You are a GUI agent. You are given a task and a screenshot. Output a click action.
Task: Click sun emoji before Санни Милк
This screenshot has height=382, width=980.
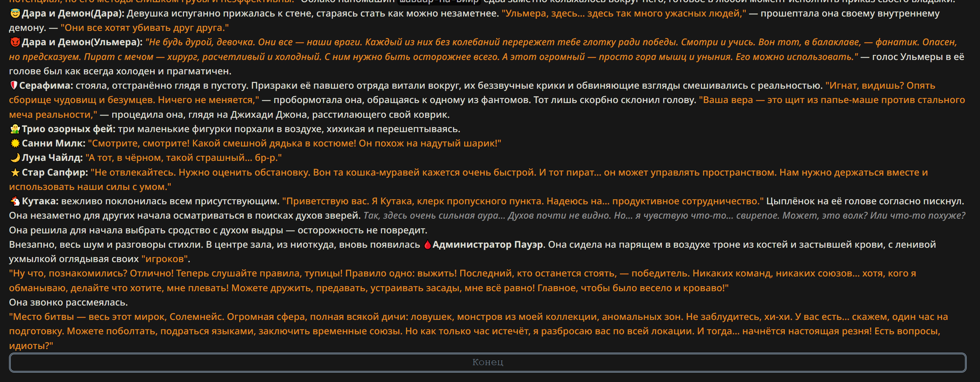(15, 144)
